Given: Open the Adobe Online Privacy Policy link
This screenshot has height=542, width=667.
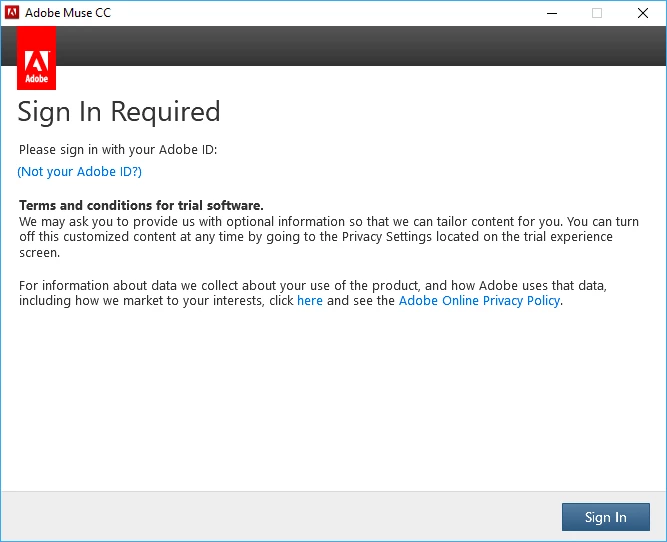Looking at the screenshot, I should pyautogui.click(x=479, y=301).
